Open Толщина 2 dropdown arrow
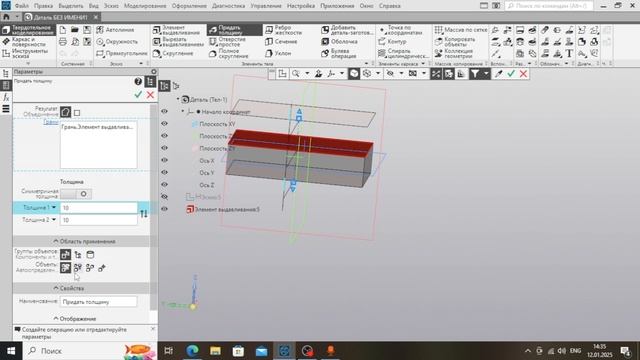This screenshot has width=640, height=360. pos(53,220)
